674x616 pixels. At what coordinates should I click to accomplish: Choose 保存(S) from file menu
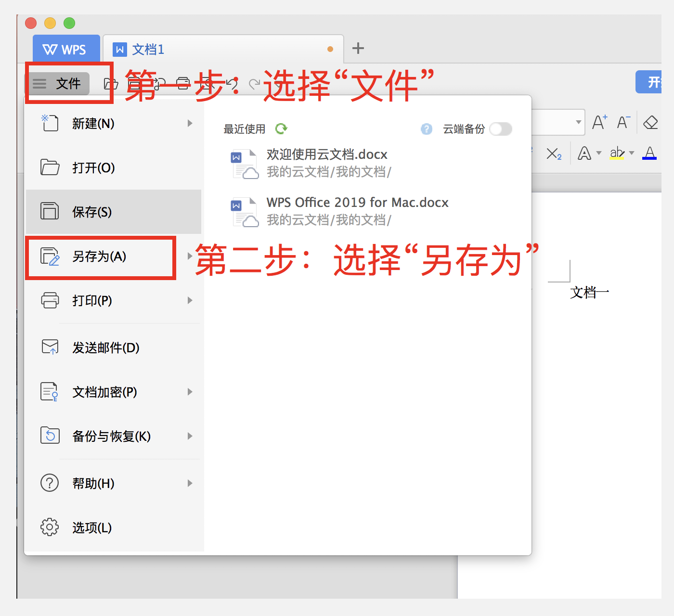(114, 212)
